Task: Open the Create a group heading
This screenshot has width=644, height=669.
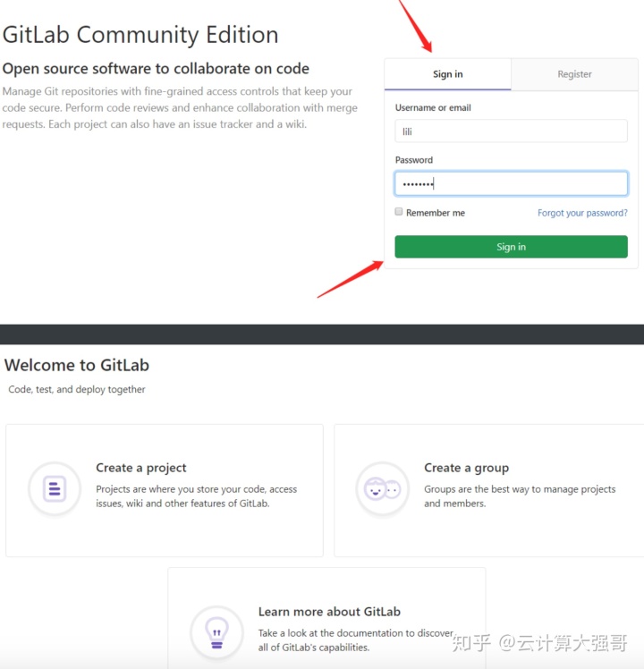Action: click(467, 468)
